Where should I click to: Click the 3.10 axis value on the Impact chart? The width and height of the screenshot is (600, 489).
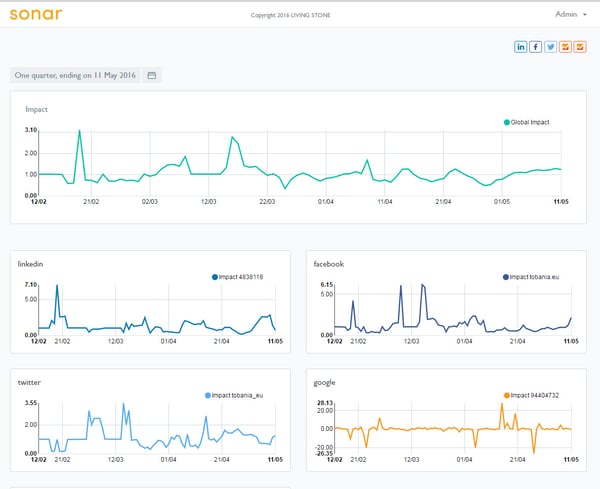point(31,130)
